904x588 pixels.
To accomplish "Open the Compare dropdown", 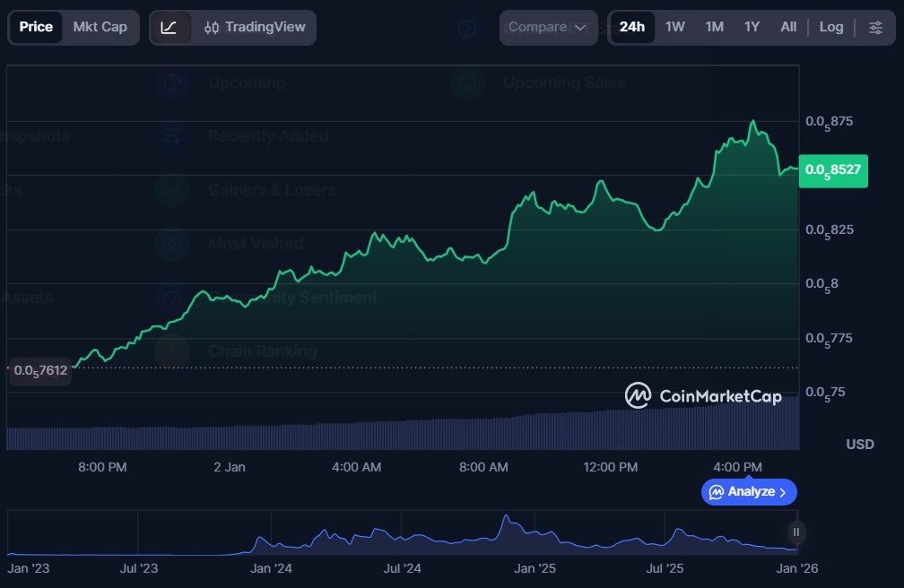I will click(547, 27).
